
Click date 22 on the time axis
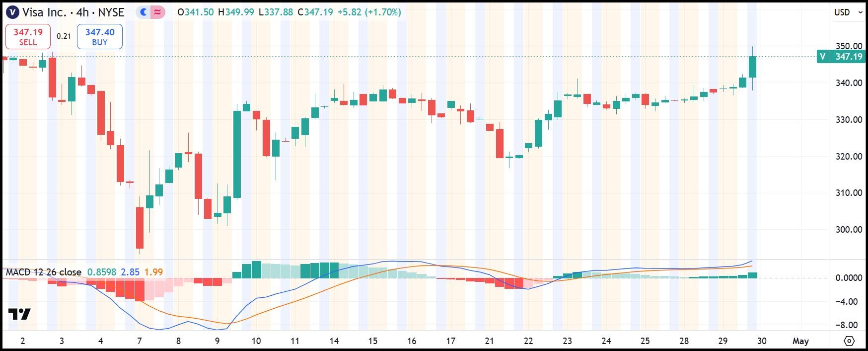pyautogui.click(x=528, y=341)
